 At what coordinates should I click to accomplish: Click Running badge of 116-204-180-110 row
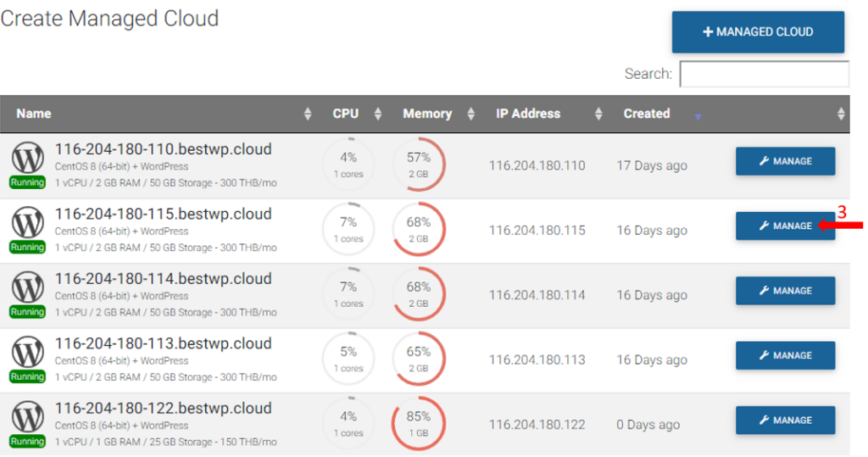click(x=27, y=182)
